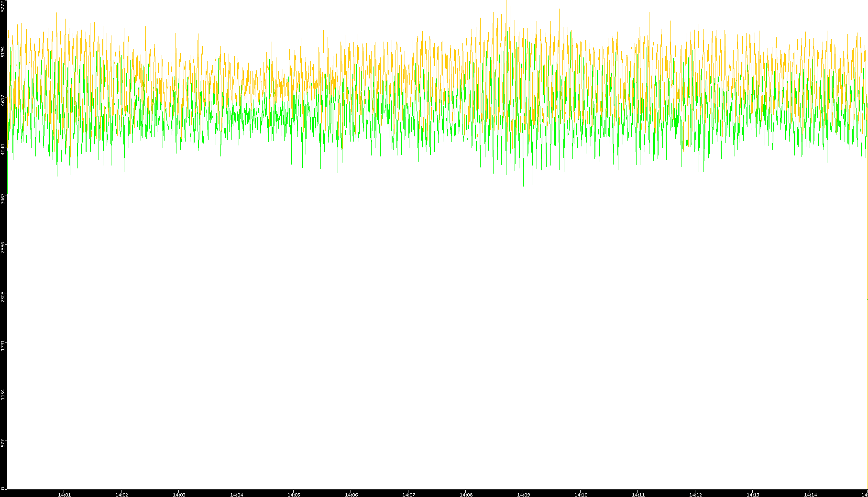Select the 14:09 tick label
The width and height of the screenshot is (868, 497).
point(523,495)
